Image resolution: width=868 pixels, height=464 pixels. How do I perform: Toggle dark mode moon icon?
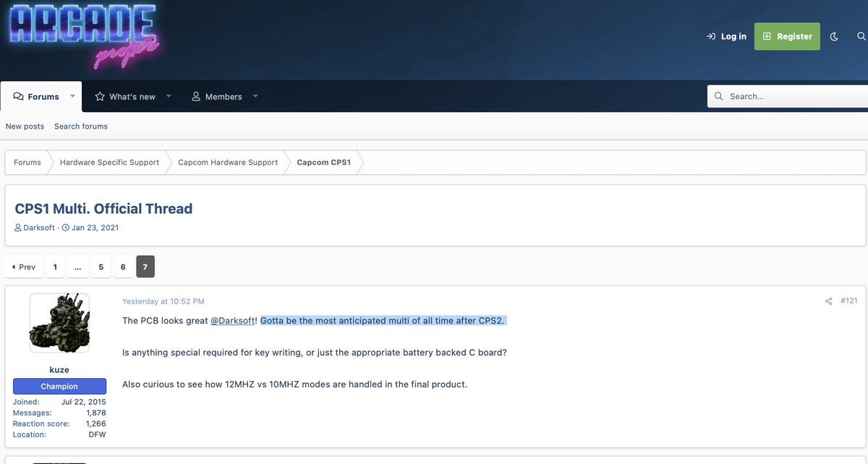click(834, 36)
